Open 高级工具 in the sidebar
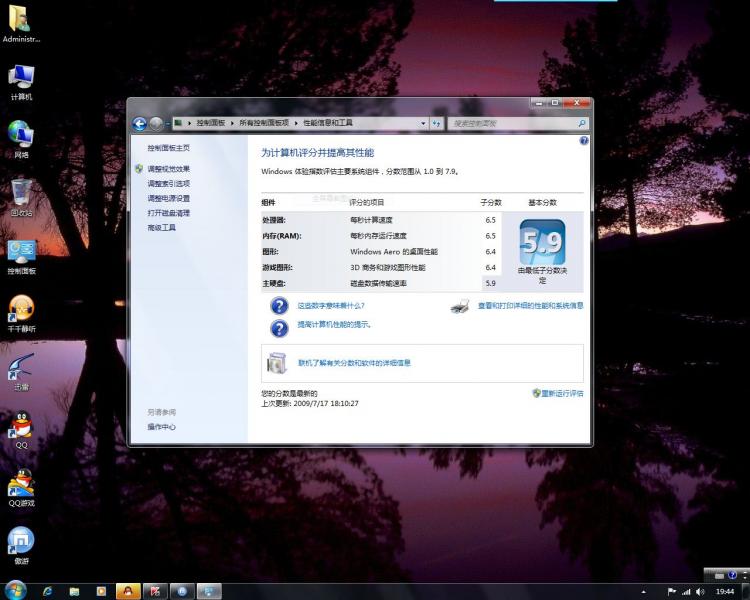The height and width of the screenshot is (600, 750). pyautogui.click(x=161, y=228)
